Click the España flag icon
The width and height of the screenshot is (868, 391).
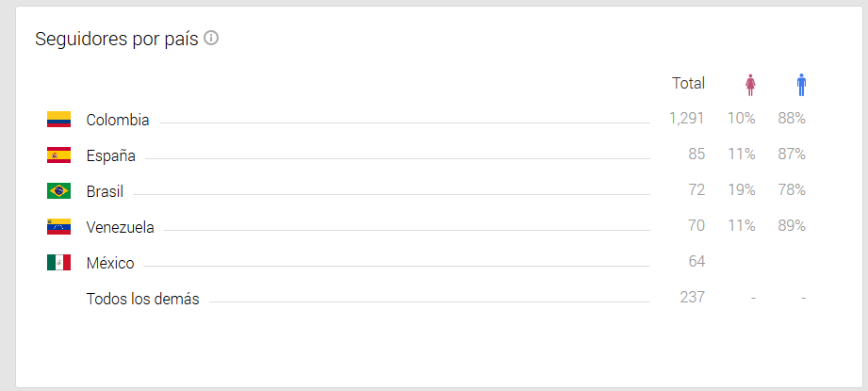(x=58, y=155)
